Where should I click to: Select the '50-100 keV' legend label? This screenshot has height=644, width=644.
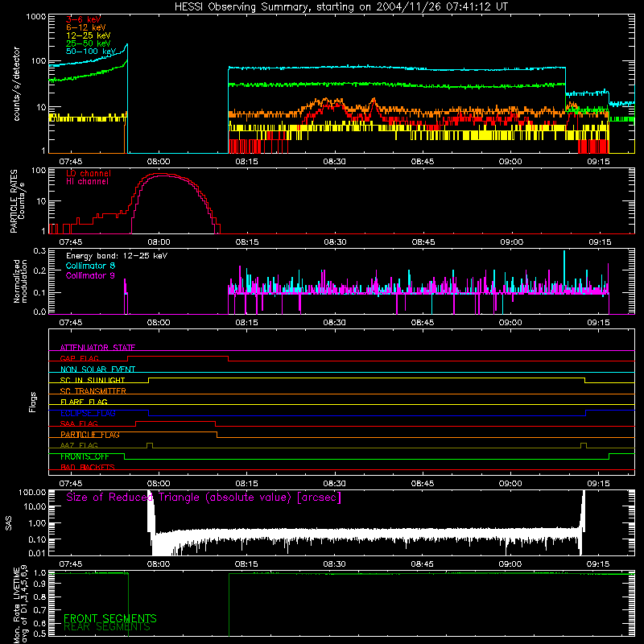(91, 52)
